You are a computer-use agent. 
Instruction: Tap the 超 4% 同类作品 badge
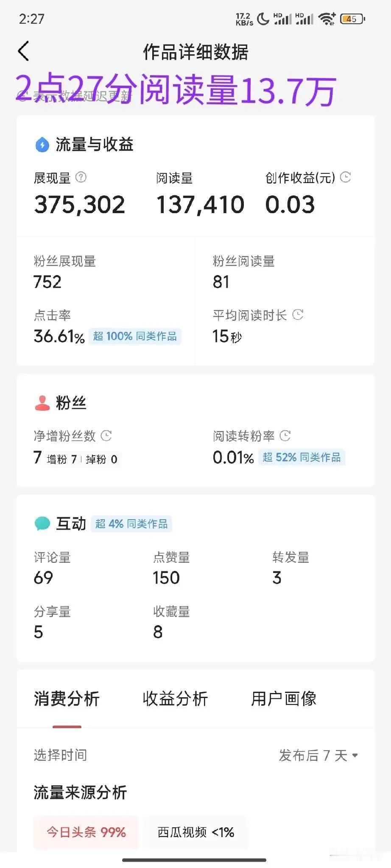(131, 524)
